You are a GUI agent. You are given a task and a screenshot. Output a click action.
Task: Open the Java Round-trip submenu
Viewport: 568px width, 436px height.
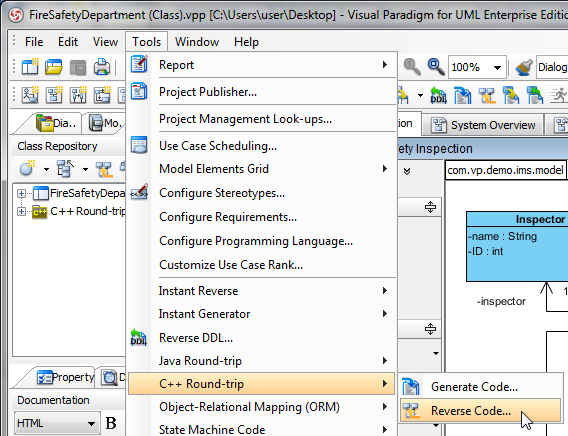point(262,361)
